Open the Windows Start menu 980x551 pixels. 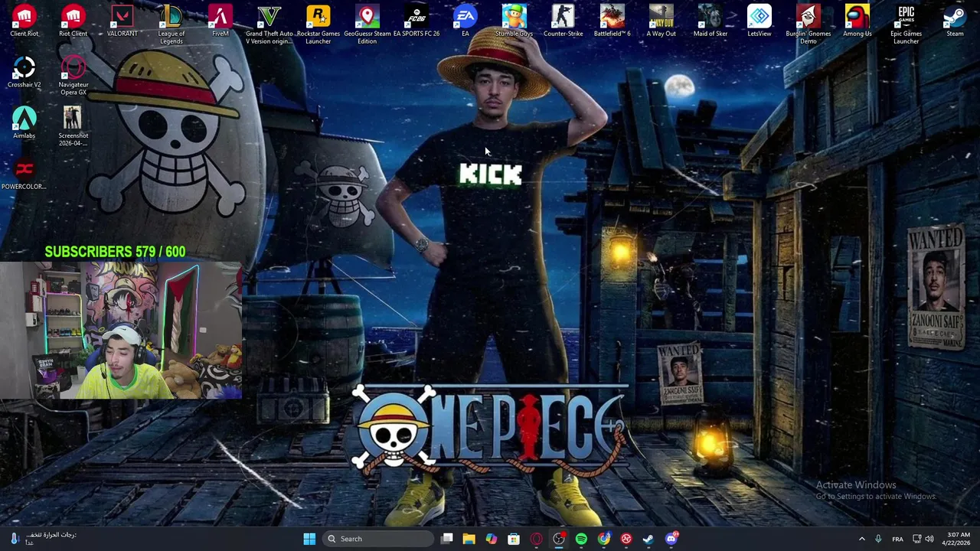tap(309, 539)
